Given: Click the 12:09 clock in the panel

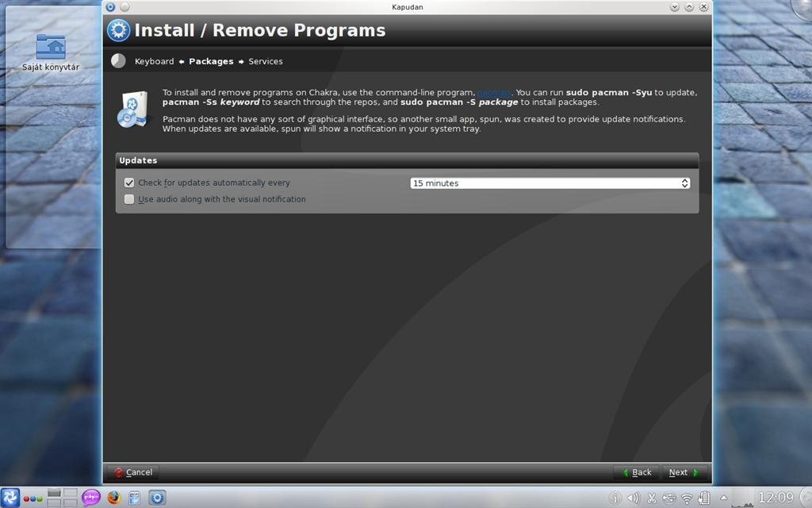Looking at the screenshot, I should [776, 498].
